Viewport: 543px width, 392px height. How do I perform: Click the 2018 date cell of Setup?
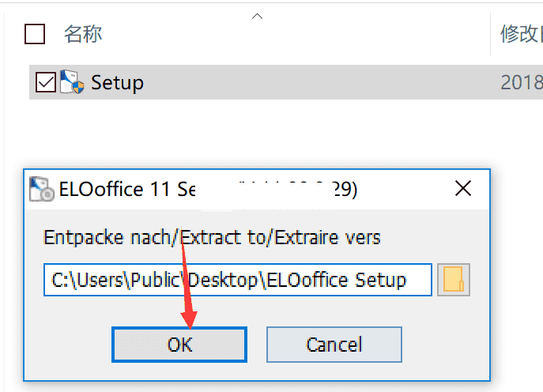click(522, 82)
